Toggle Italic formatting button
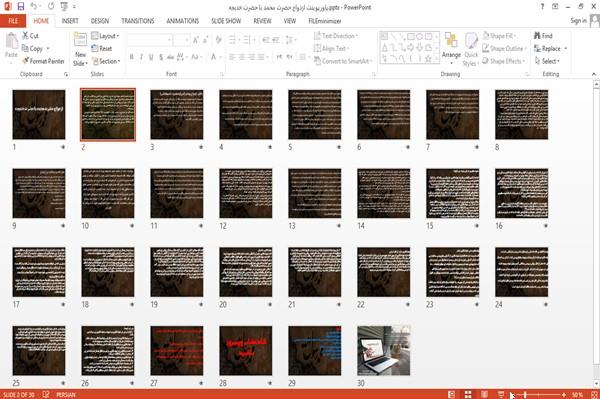The height and width of the screenshot is (399, 600). click(141, 57)
